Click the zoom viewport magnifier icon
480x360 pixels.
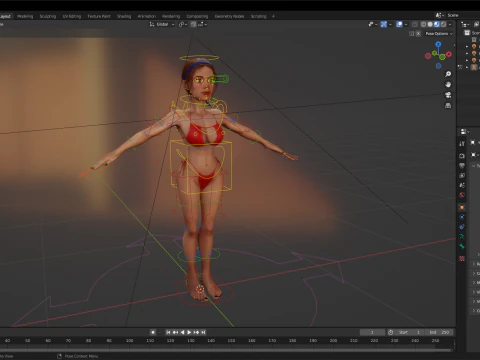click(448, 74)
